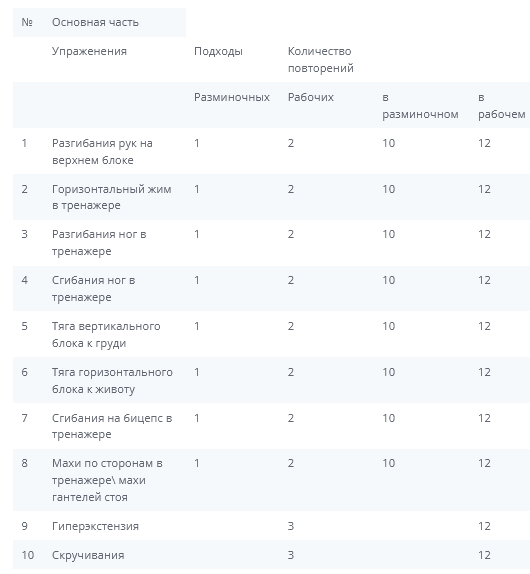Viewport: 530px width, 574px height.
Task: Click 'Сгибания ног в тренажере' exercise
Action: pyautogui.click(x=94, y=288)
